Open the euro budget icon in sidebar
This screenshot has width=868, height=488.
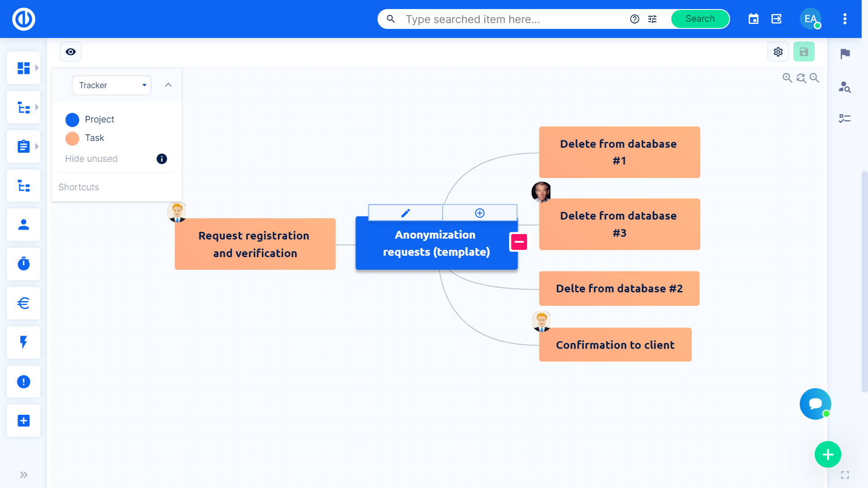coord(24,303)
